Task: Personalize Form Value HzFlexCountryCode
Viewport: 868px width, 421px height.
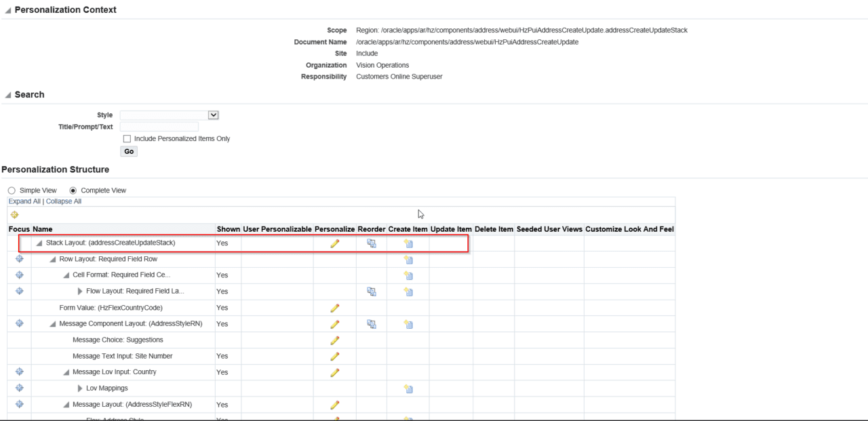Action: pyautogui.click(x=334, y=307)
